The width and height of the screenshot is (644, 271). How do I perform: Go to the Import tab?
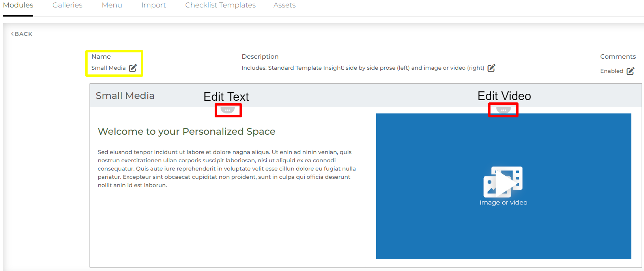point(154,5)
